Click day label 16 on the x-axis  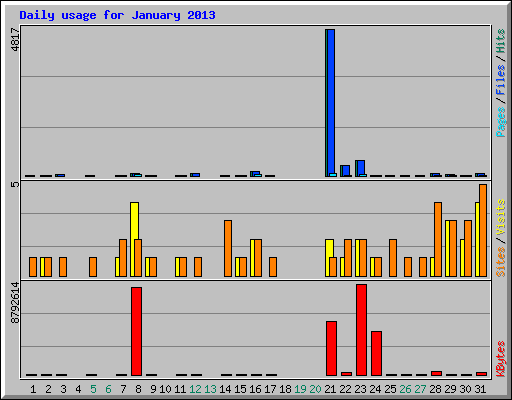[x=255, y=389]
